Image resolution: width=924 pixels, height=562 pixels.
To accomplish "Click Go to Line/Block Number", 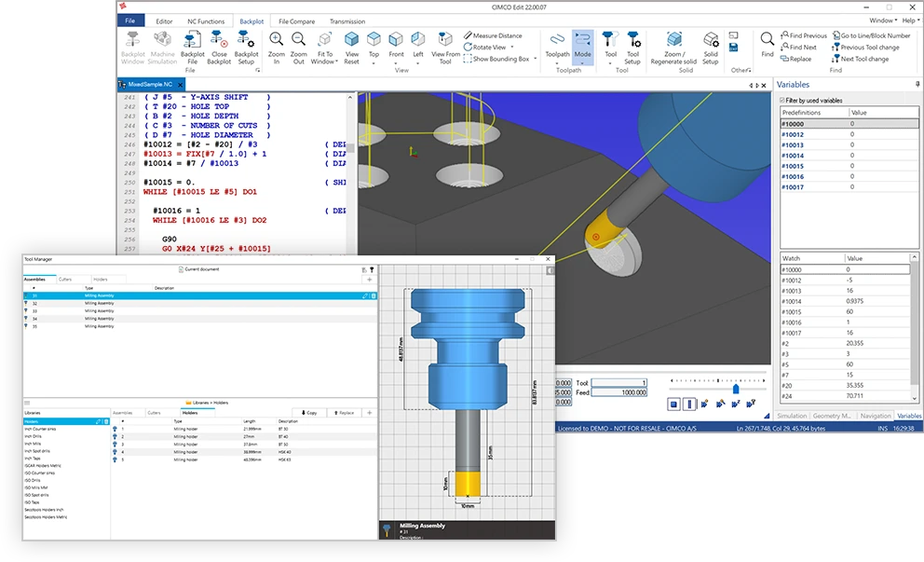I will [x=872, y=35].
